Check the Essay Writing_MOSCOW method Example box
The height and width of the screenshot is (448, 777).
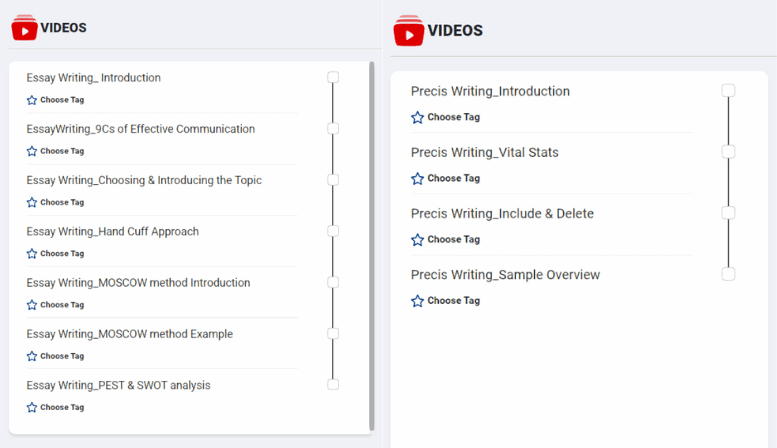tap(333, 333)
